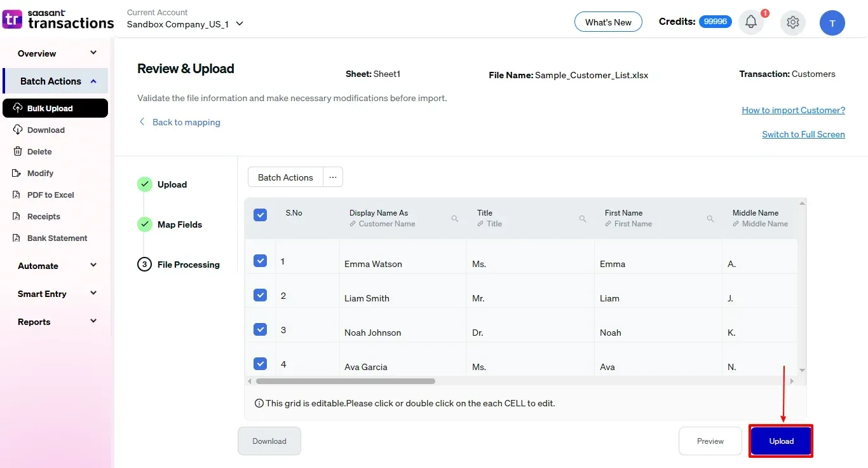
Task: Click the completed Upload step checkmark
Action: pyautogui.click(x=145, y=184)
